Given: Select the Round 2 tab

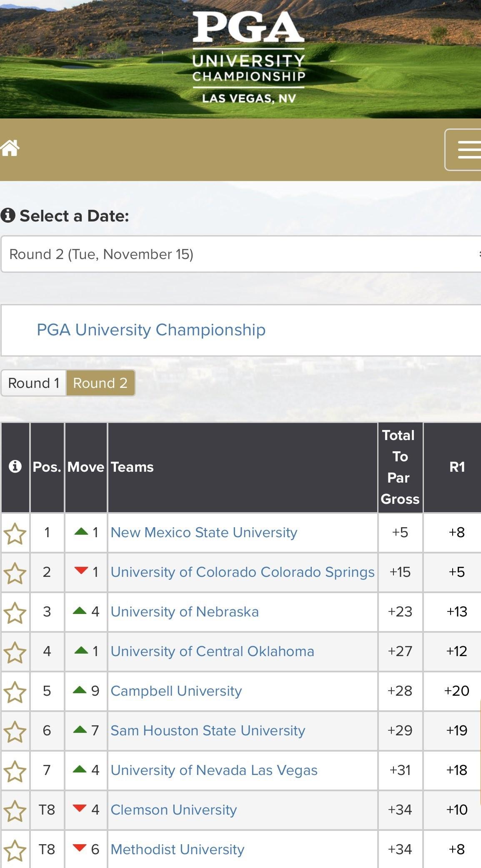Looking at the screenshot, I should pos(100,383).
